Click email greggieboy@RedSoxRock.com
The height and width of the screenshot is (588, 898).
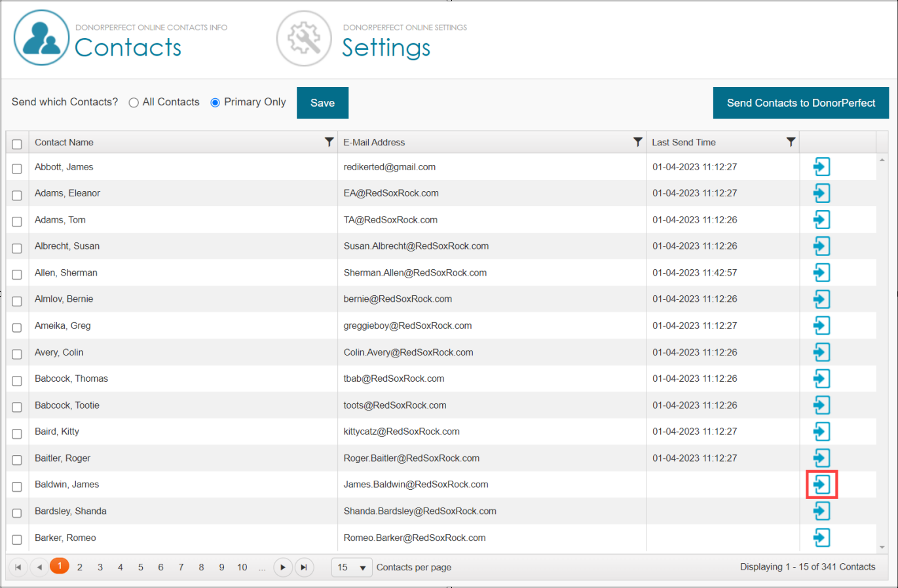coord(407,325)
